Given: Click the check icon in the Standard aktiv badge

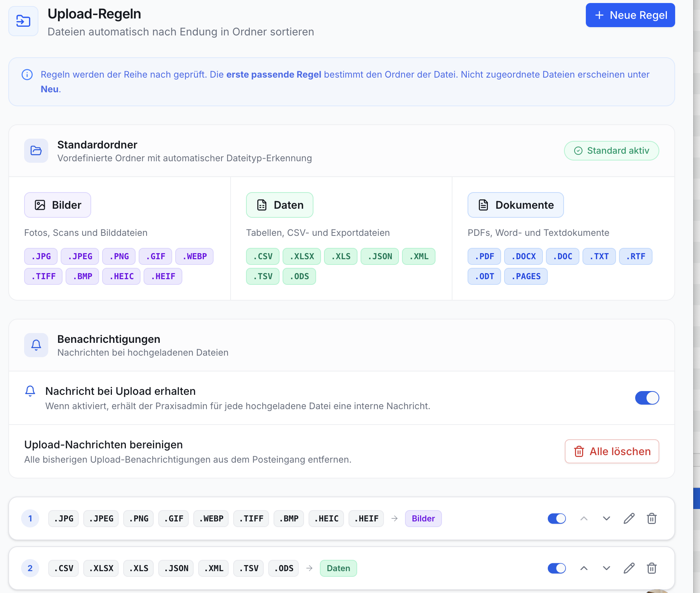Looking at the screenshot, I should tap(578, 151).
